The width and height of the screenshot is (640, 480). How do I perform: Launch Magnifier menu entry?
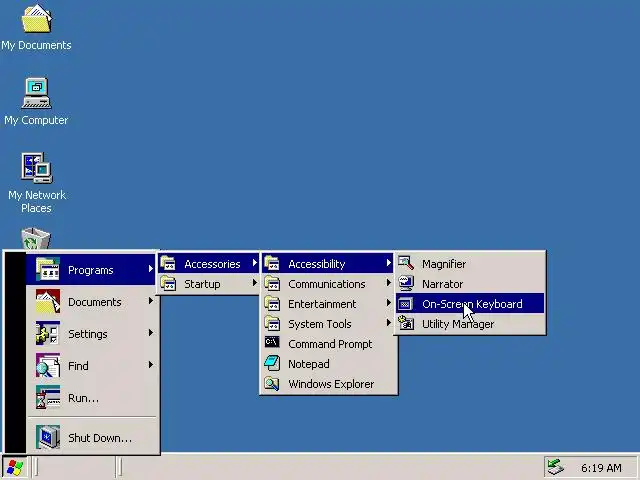coord(470,264)
